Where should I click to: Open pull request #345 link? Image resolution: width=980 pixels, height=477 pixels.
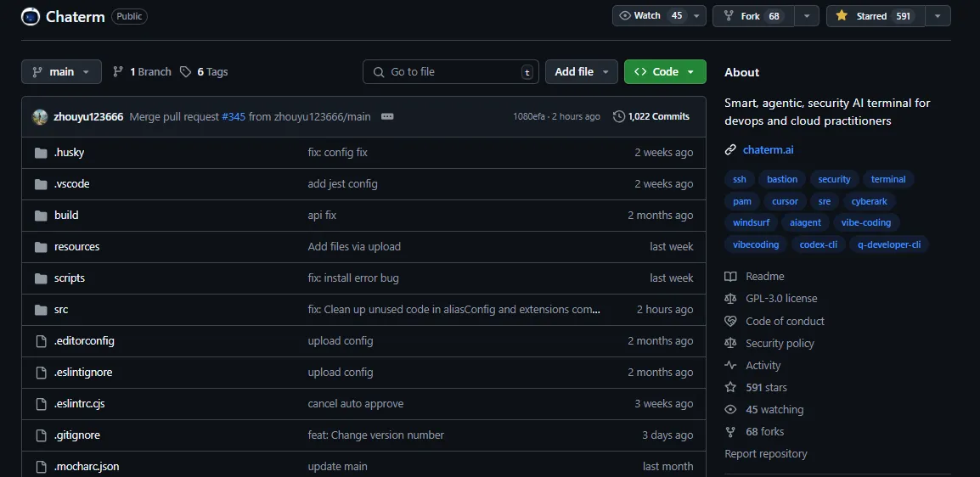[234, 117]
